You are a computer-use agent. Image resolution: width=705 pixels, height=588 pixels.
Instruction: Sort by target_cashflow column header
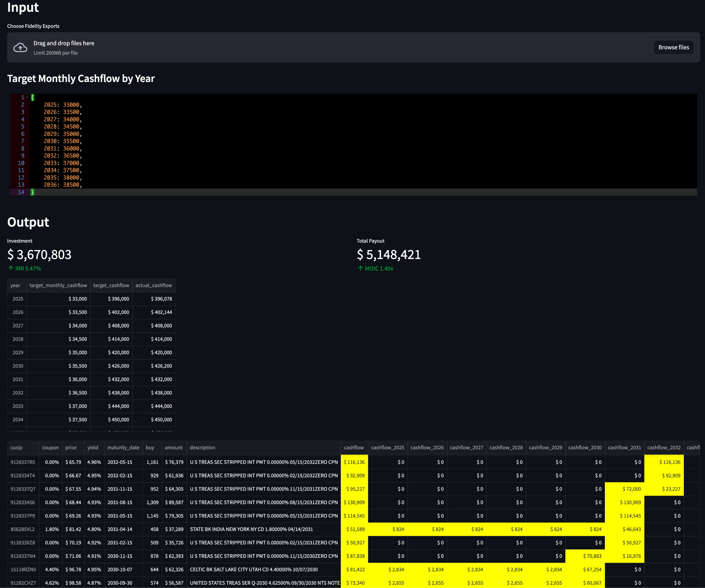111,285
